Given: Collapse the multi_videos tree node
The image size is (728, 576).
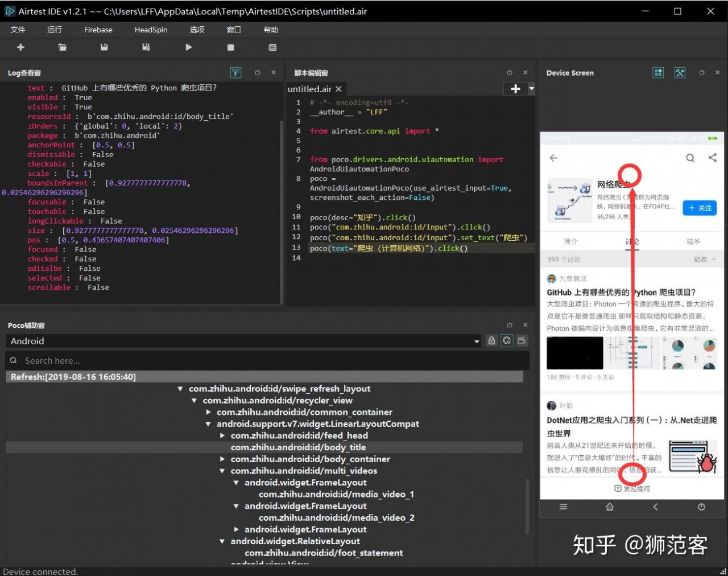Looking at the screenshot, I should 222,471.
